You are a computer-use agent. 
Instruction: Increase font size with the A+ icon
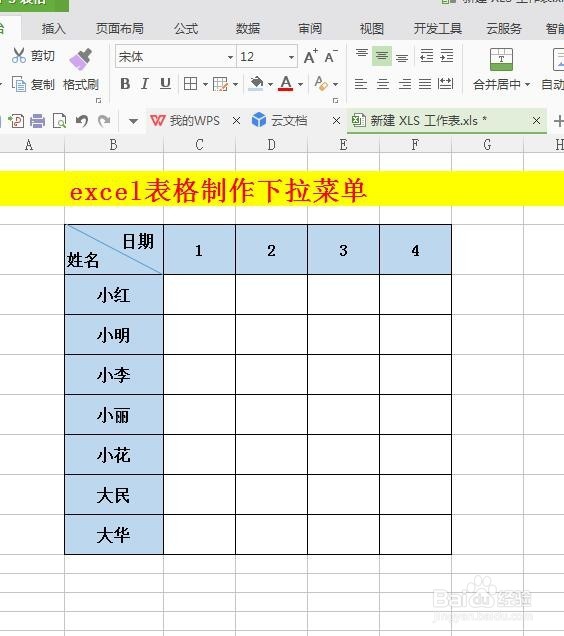[311, 56]
